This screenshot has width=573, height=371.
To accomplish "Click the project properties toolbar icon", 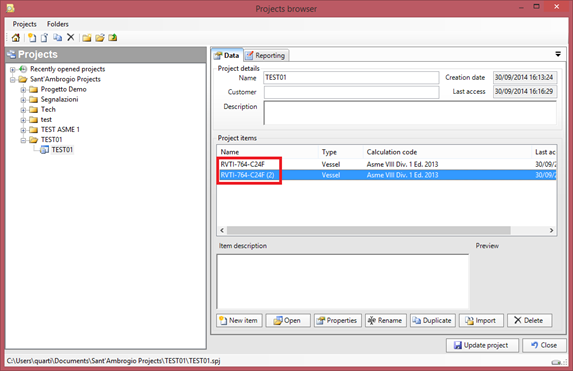I will tap(45, 37).
